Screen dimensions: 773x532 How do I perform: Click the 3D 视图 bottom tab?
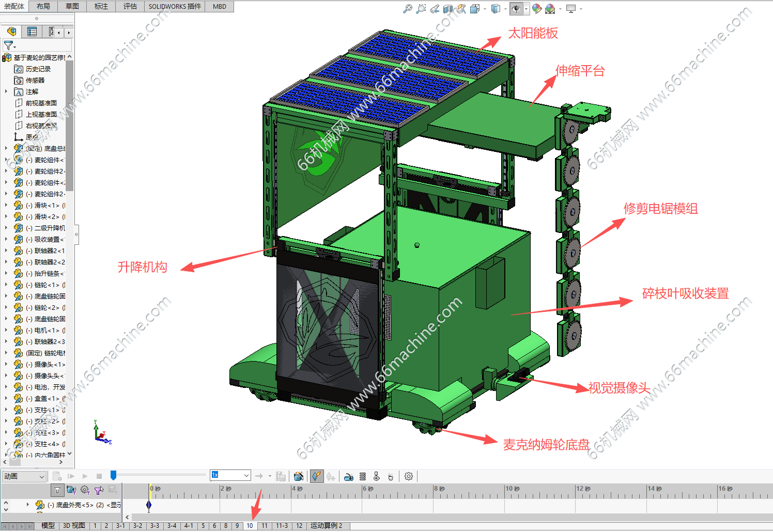[x=74, y=526]
